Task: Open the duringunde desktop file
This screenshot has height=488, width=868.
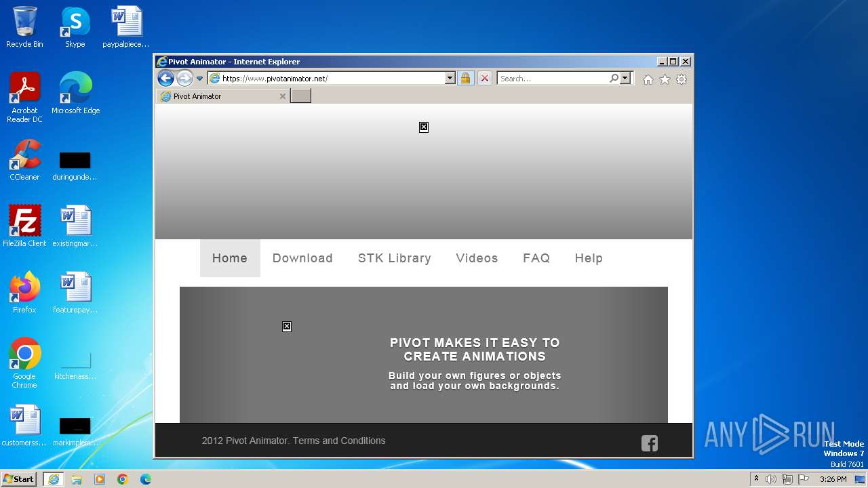Action: (x=75, y=166)
